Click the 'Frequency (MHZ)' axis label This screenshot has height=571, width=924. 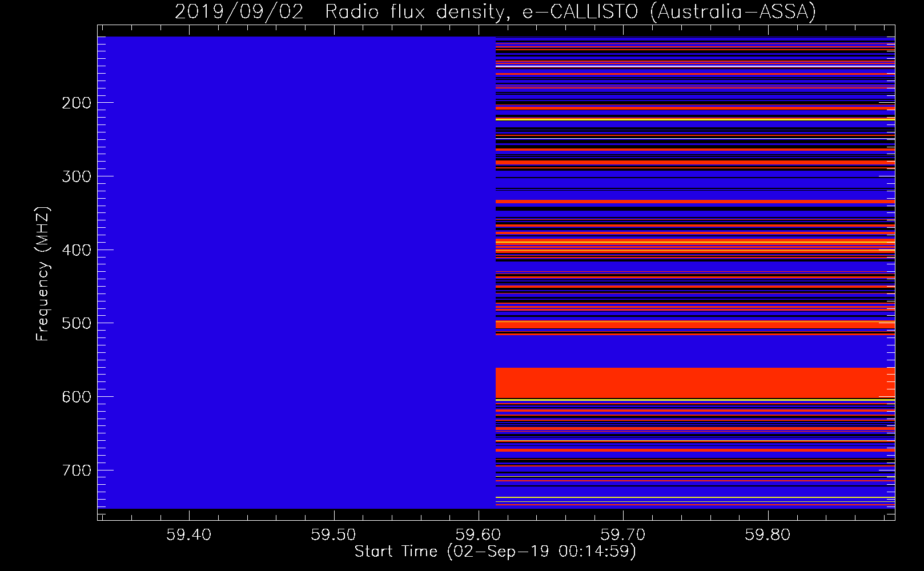tap(43, 274)
